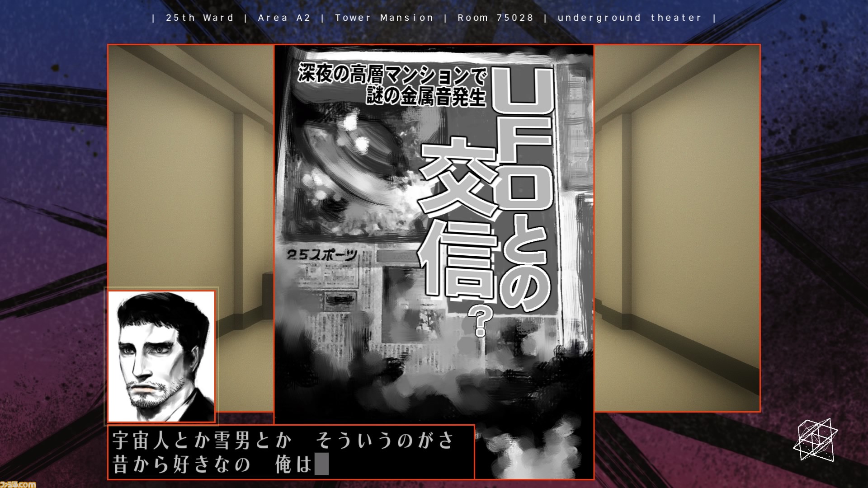Click the dialogue line '昔から好きなの 俺は'
Viewport: 868px width, 488px height.
pyautogui.click(x=212, y=465)
